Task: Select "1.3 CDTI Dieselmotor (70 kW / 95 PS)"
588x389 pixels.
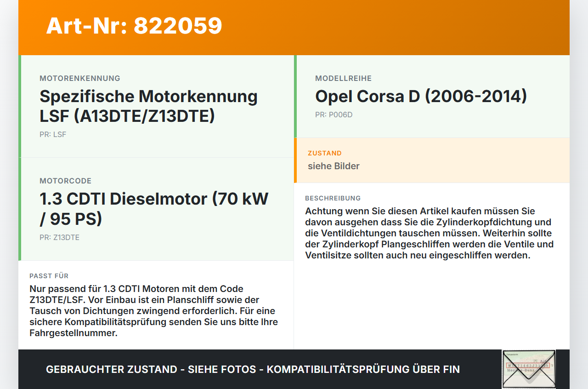Action: (154, 209)
